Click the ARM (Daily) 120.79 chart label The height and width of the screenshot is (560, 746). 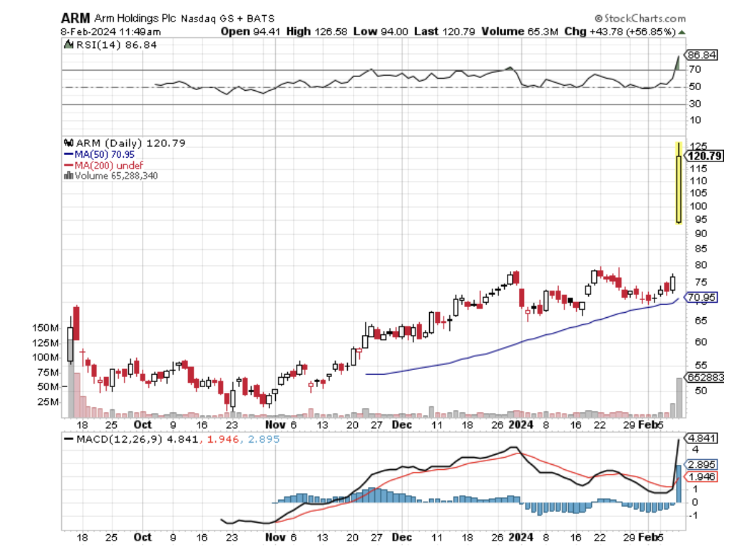pos(131,143)
